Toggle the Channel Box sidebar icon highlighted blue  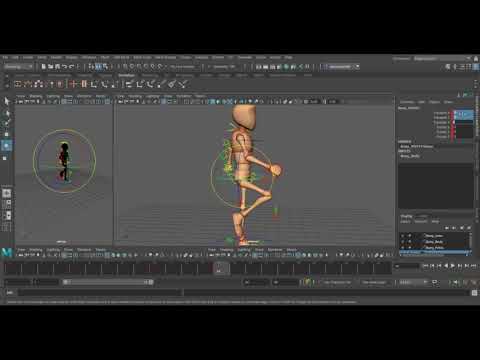(477, 67)
